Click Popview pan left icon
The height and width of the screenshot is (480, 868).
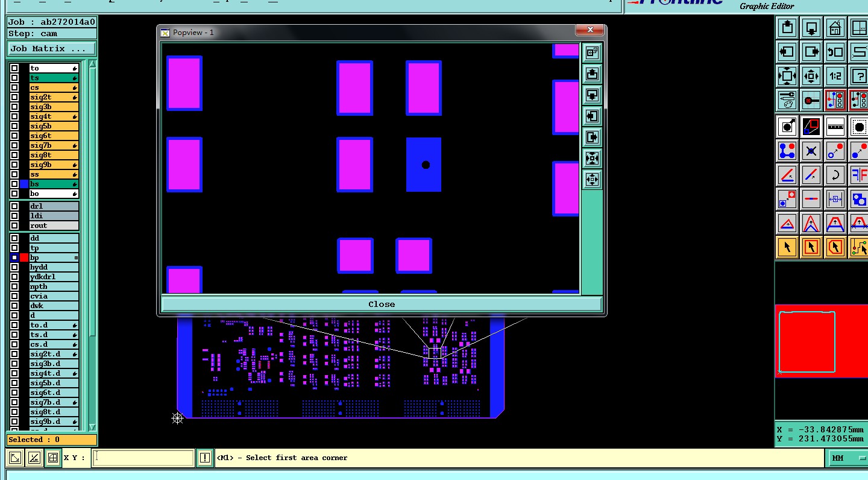pos(592,116)
